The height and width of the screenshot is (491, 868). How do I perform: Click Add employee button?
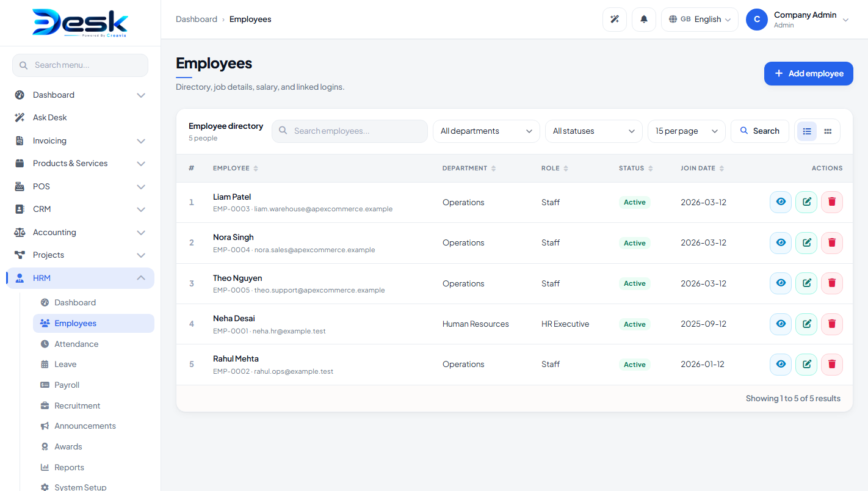pyautogui.click(x=809, y=73)
